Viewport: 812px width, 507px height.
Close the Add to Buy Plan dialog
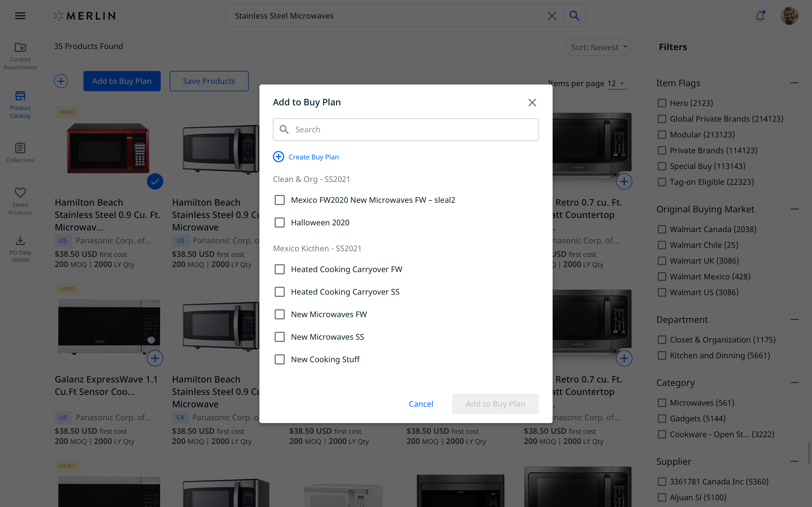(x=532, y=102)
